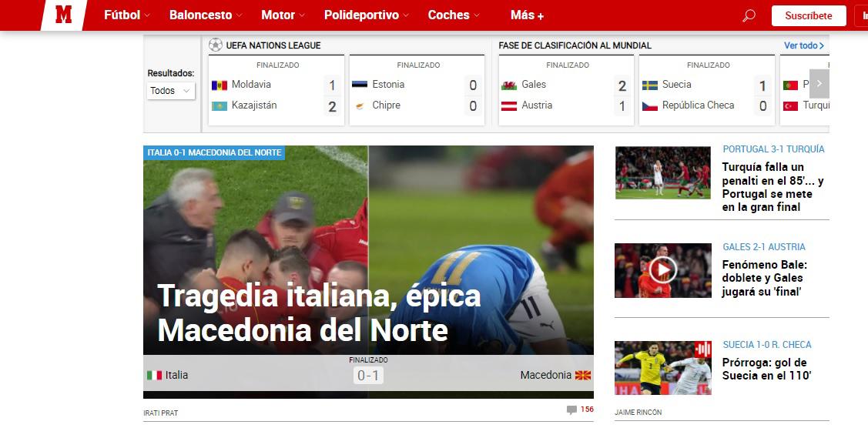Click author name Jaime Rincón
The width and height of the screenshot is (868, 428).
(x=638, y=413)
